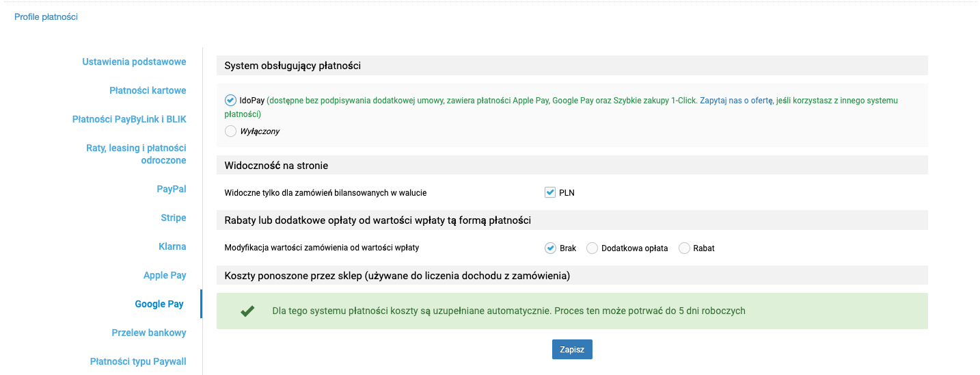This screenshot has width=980, height=375.
Task: Open the Zapytaj nas o ofertę link
Action: click(x=735, y=100)
